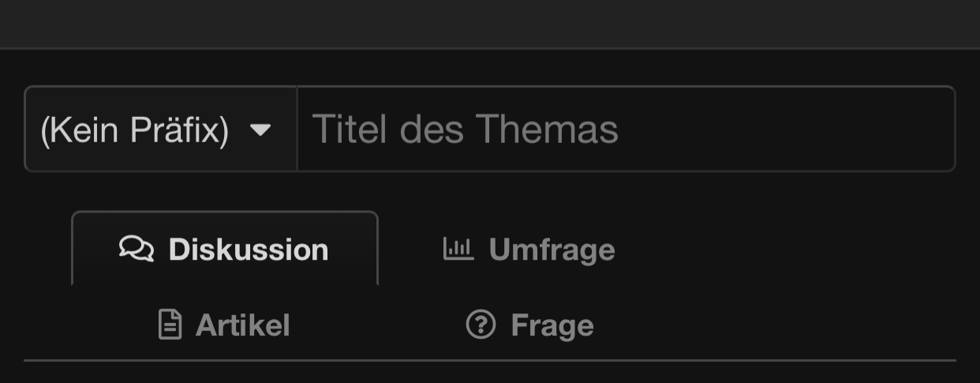980x383 pixels.
Task: Choose the Frage tab
Action: 529,325
